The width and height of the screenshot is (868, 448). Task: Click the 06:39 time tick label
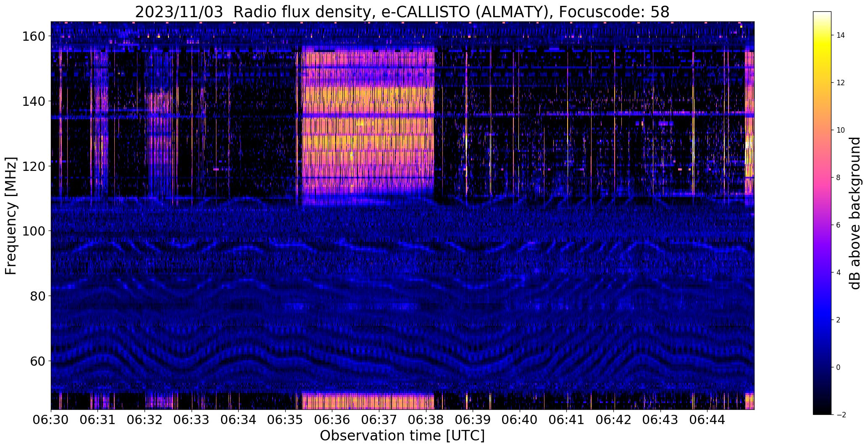pyautogui.click(x=473, y=419)
